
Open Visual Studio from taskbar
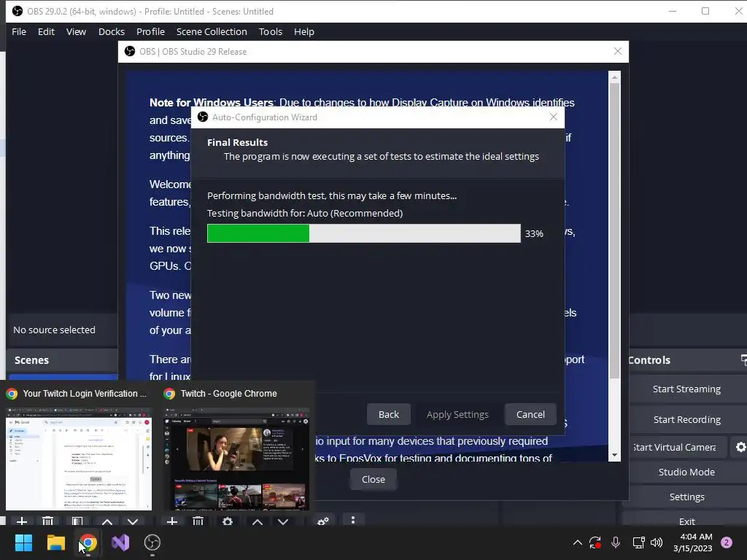(120, 542)
